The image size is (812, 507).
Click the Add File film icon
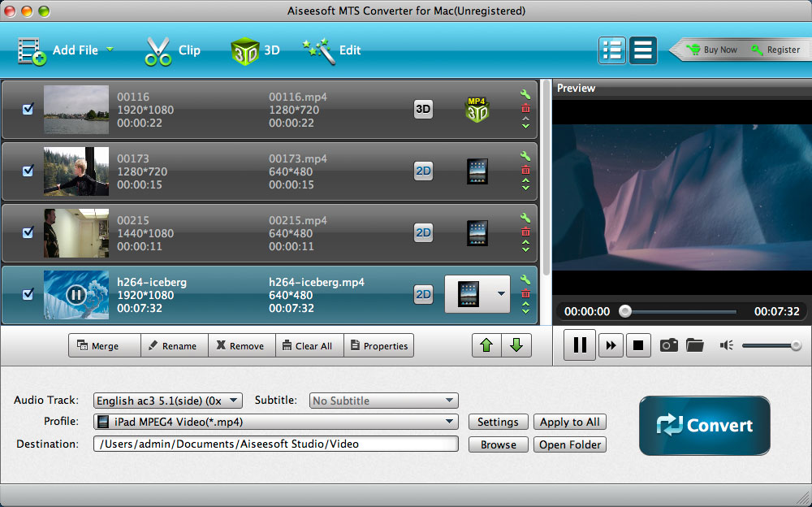[x=32, y=51]
